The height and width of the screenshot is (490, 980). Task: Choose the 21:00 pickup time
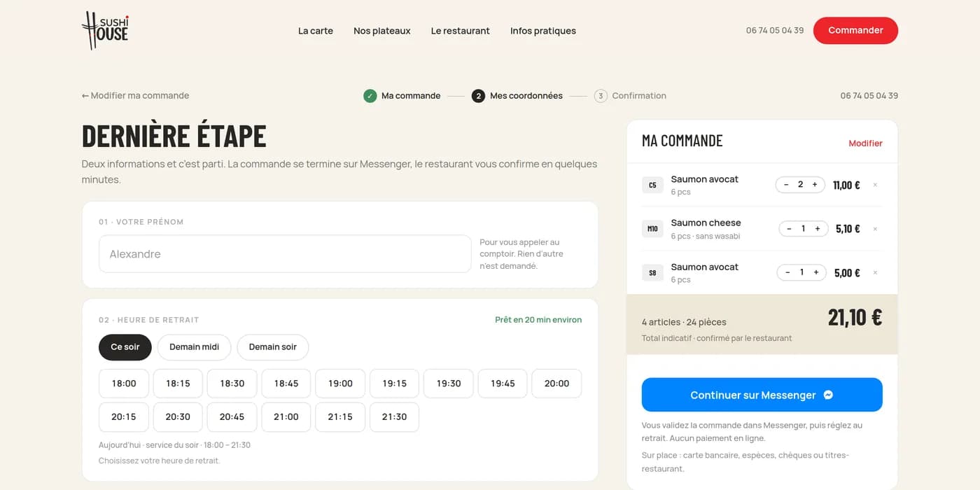286,417
